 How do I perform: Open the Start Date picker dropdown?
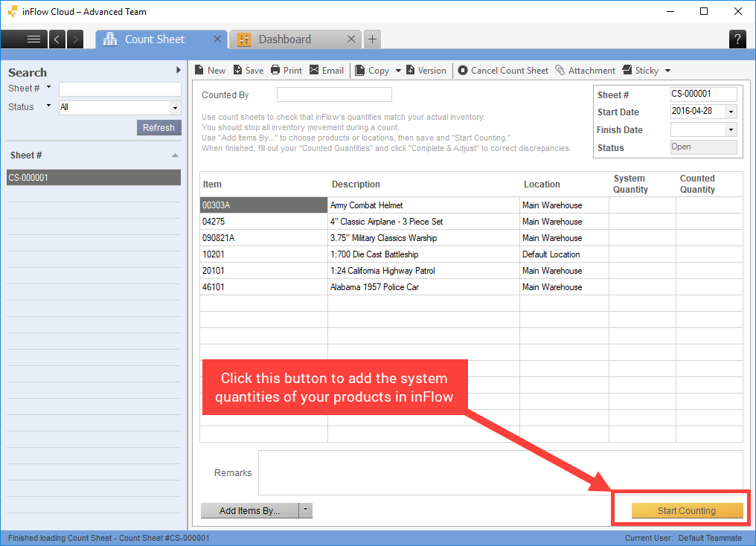pyautogui.click(x=731, y=112)
